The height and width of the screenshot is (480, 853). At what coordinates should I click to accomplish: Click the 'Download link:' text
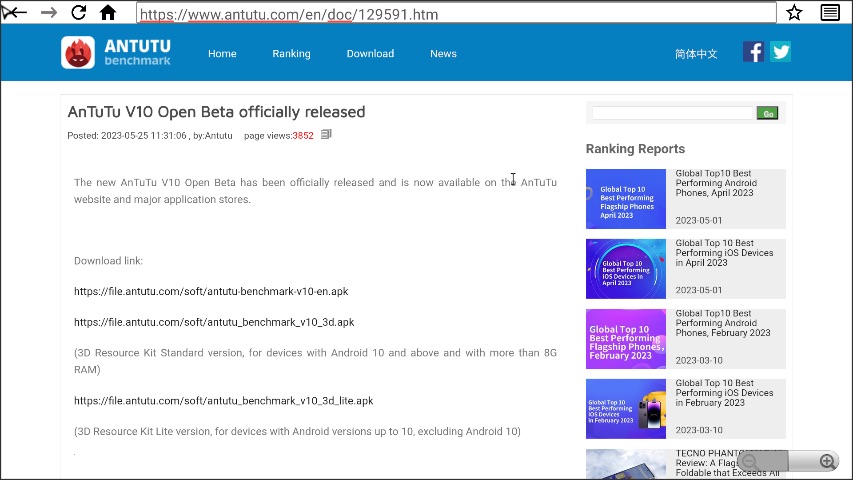click(108, 261)
